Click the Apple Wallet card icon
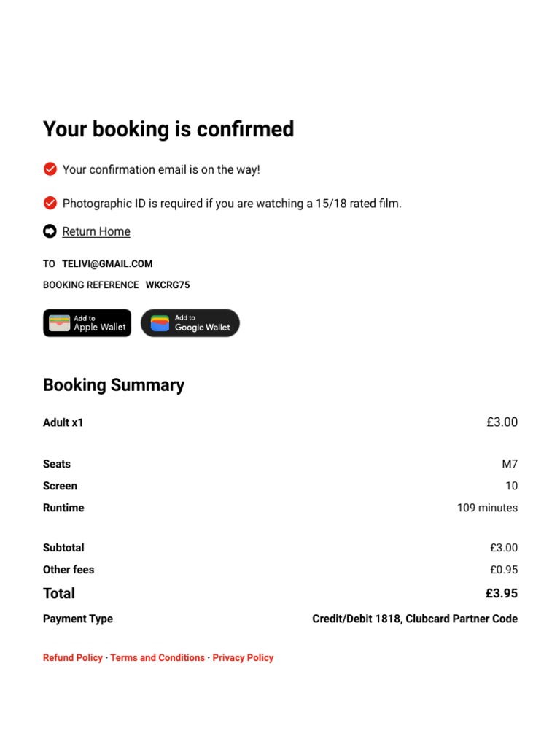The width and height of the screenshot is (560, 747). coord(60,323)
